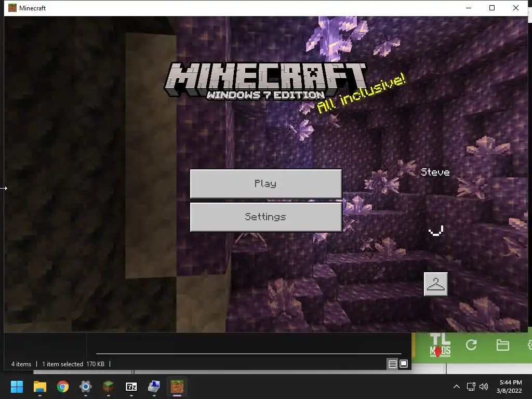The image size is (532, 399).
Task: Click the TL Mods icon in launcher
Action: pyautogui.click(x=440, y=345)
